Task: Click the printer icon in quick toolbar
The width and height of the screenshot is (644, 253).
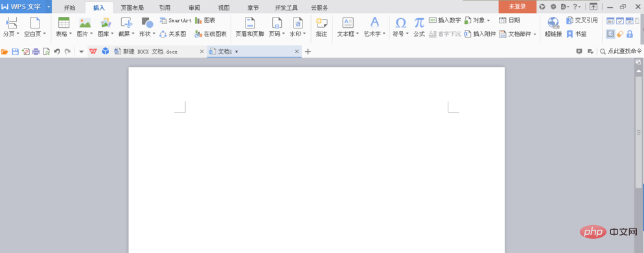Action: 36,52
